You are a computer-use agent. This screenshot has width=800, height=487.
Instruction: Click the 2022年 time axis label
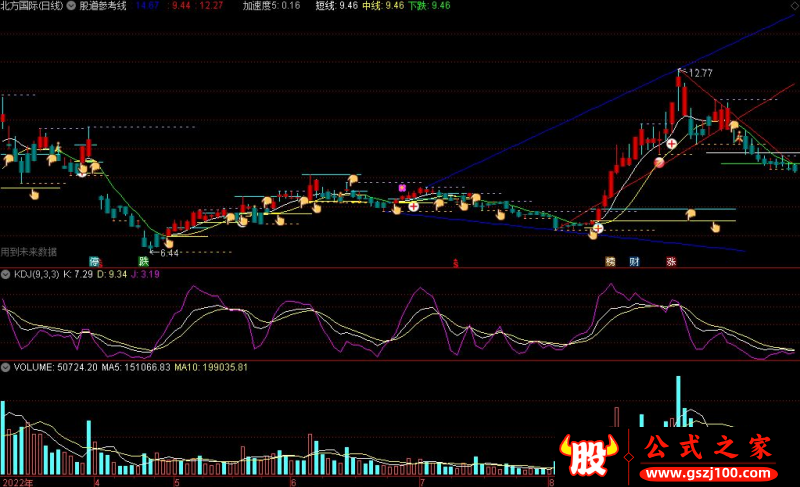(x=17, y=482)
